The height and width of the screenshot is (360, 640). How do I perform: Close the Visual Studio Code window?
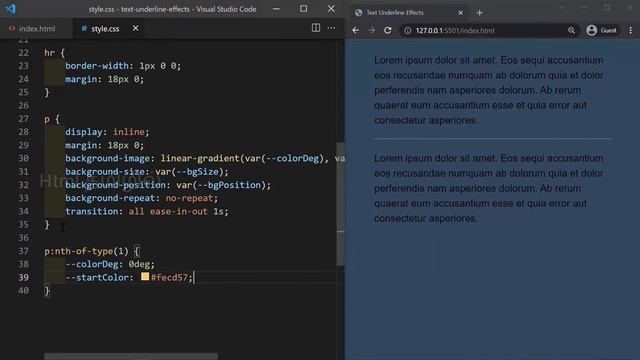coord(331,9)
